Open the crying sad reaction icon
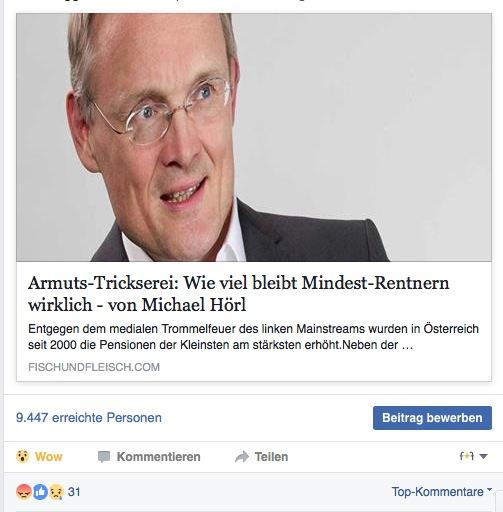Image resolution: width=503 pixels, height=512 pixels. pos(56,492)
